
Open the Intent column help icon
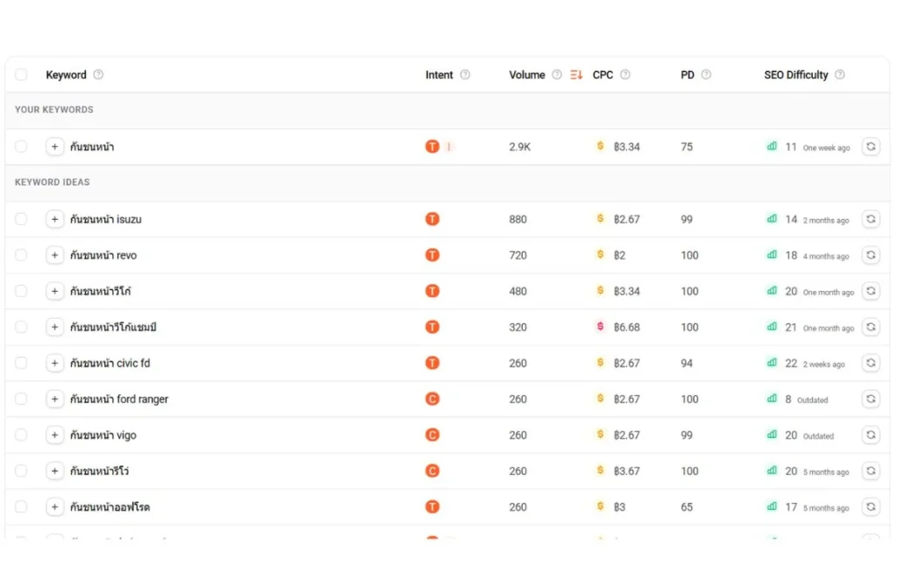465,75
